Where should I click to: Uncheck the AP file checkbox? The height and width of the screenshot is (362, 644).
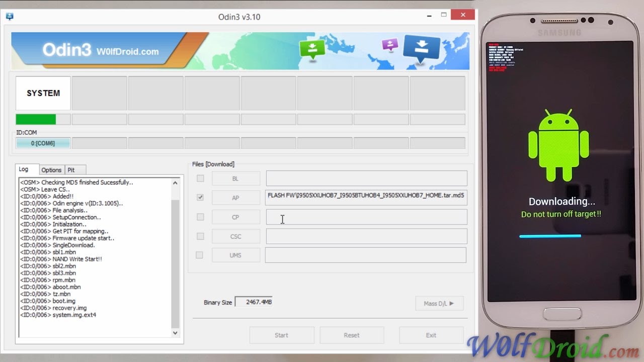point(200,198)
